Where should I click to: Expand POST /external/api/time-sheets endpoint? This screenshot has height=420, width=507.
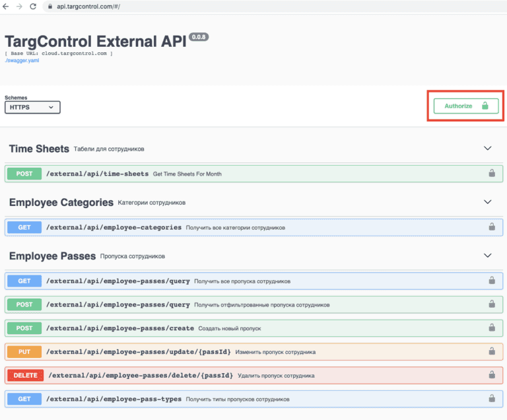click(253, 174)
